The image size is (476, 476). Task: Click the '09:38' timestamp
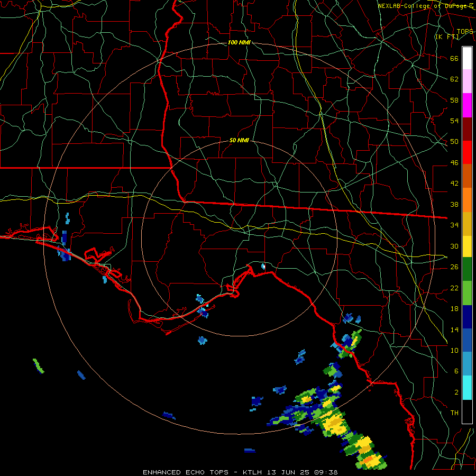click(x=327, y=472)
